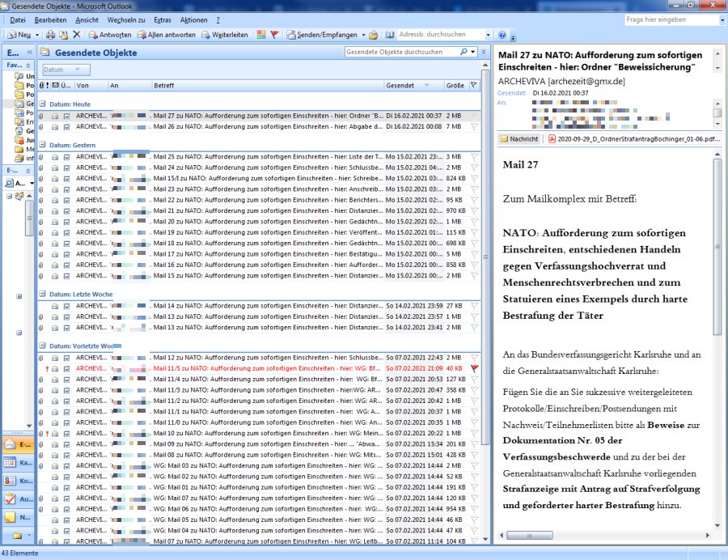728x560 pixels.
Task: Collapse the 'Datum: Gestern' group
Action: pyautogui.click(x=43, y=145)
